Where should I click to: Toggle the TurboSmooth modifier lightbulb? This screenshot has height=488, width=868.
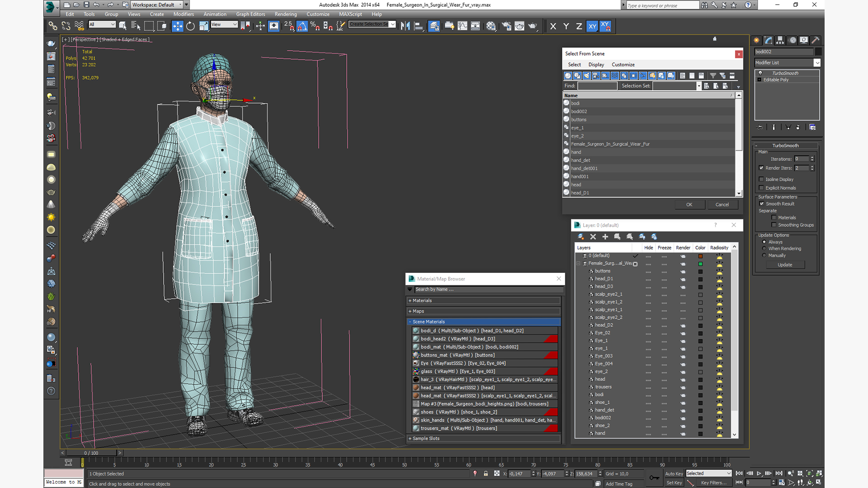tap(760, 73)
